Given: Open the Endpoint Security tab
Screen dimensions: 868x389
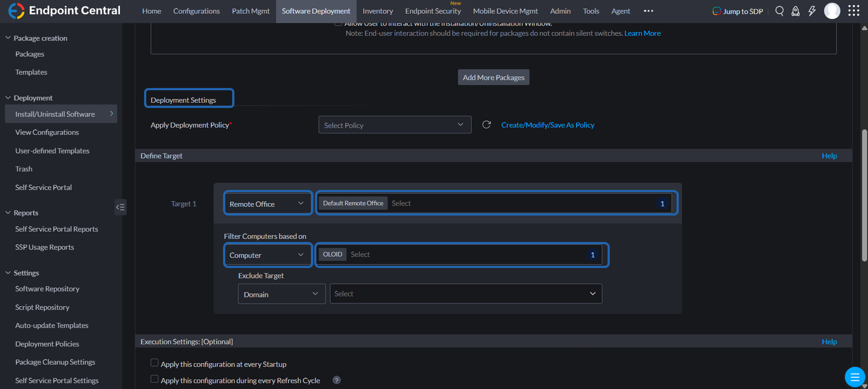Looking at the screenshot, I should (433, 11).
